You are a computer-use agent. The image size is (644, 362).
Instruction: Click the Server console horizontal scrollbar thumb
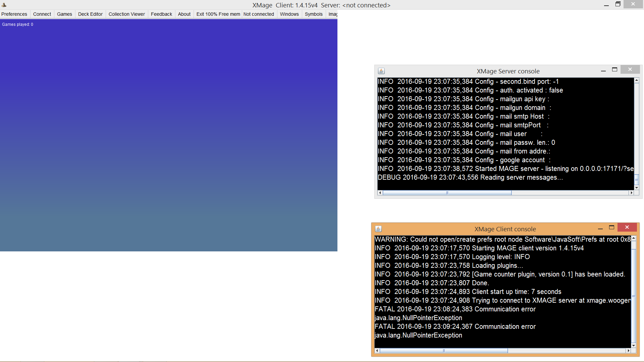[447, 193]
